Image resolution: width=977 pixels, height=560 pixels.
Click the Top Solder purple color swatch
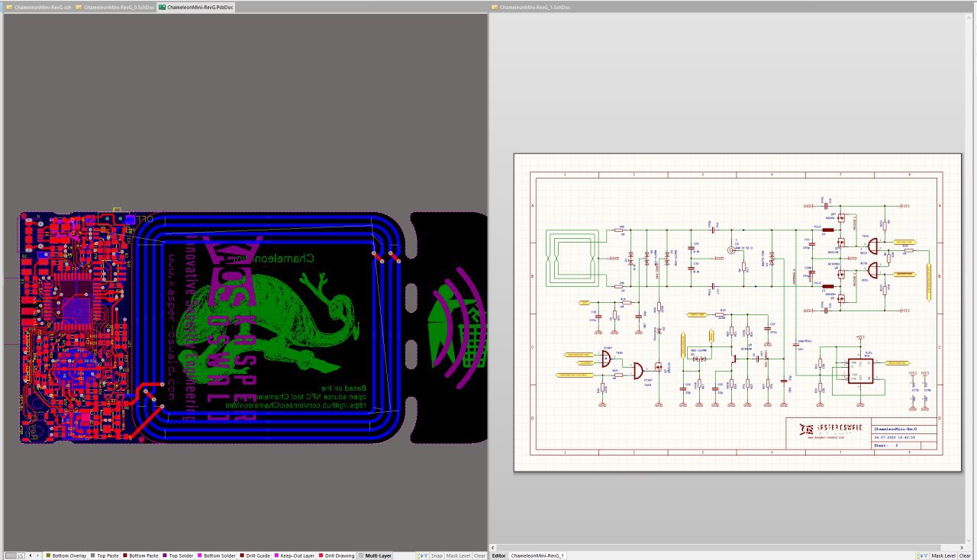click(x=165, y=555)
